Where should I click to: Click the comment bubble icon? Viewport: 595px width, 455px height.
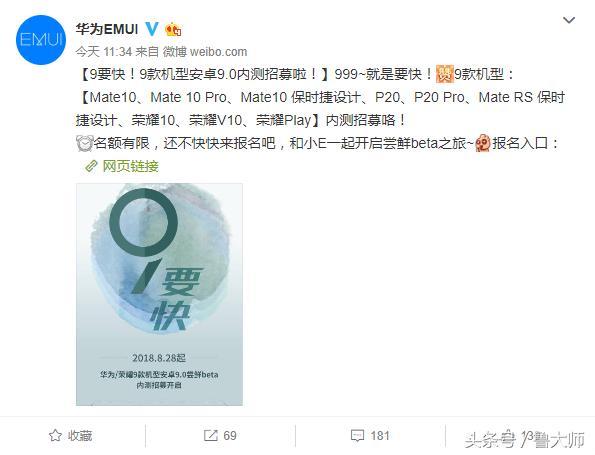(x=357, y=436)
